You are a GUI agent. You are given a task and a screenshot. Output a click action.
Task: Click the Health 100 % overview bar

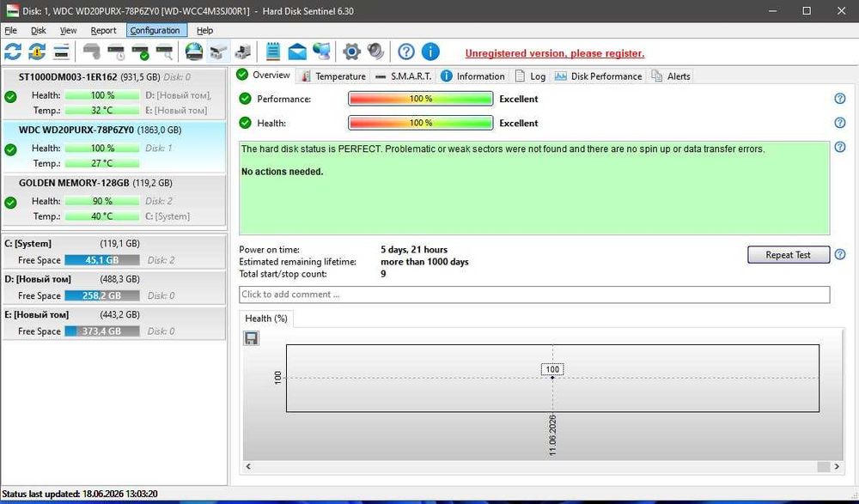click(x=420, y=123)
